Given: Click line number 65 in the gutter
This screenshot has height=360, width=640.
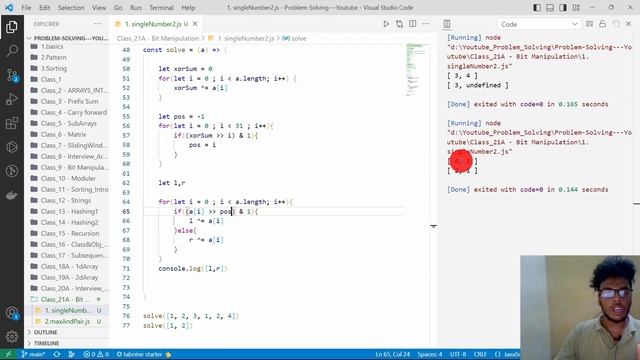Looking at the screenshot, I should pos(126,211).
